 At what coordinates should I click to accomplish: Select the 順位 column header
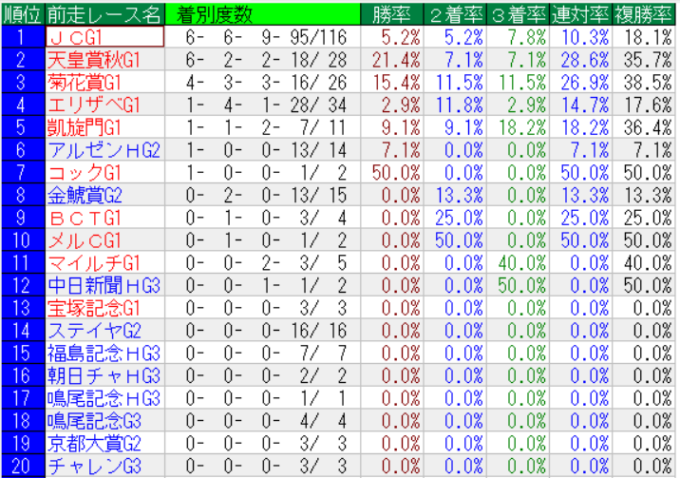22,14
